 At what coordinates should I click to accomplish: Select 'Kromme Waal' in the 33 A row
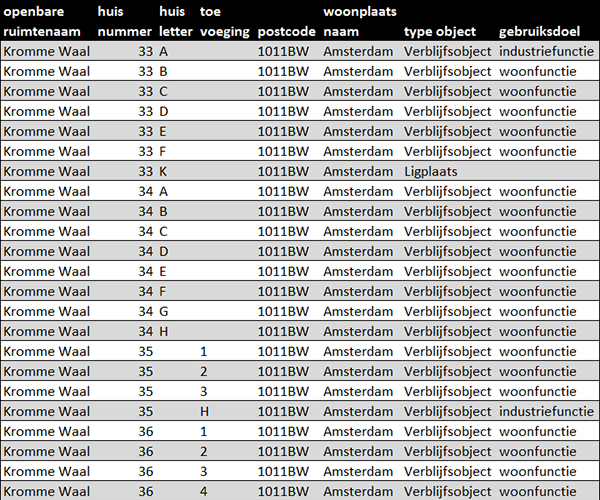46,51
